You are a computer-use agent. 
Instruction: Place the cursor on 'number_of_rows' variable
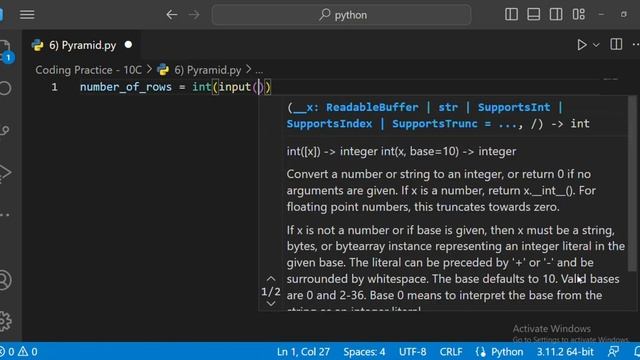pos(126,87)
